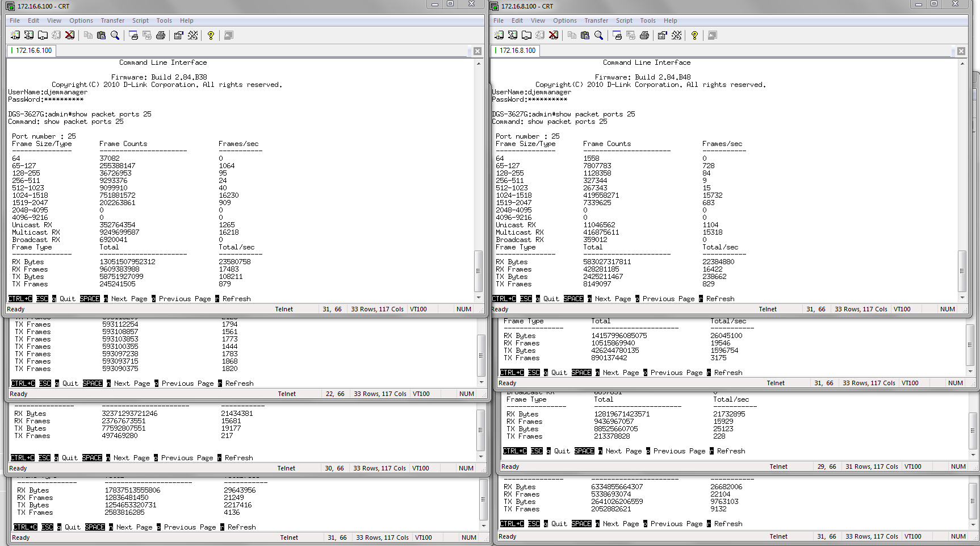
Task: Click SecureCRT title icon of 172.16.8.100 window
Action: click(494, 6)
